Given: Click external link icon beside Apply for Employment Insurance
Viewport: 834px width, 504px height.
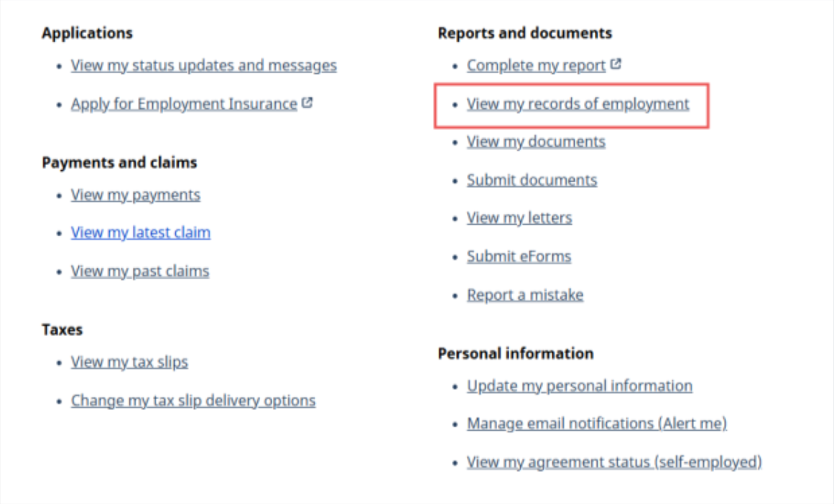Looking at the screenshot, I should pos(307,103).
